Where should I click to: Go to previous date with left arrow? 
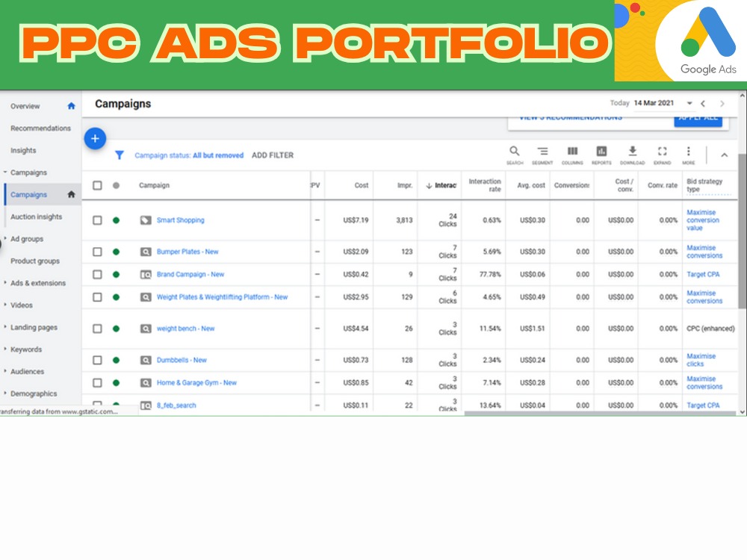[703, 103]
